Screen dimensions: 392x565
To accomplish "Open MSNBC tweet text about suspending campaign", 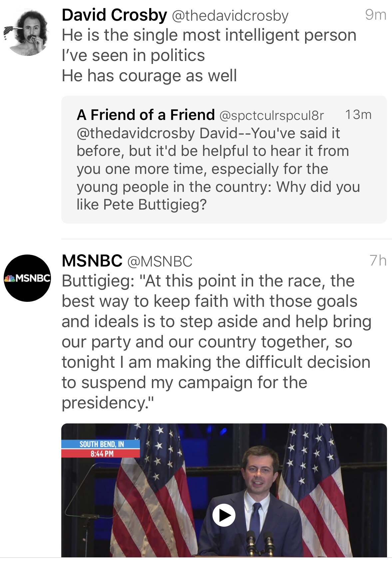I will pos(216,342).
